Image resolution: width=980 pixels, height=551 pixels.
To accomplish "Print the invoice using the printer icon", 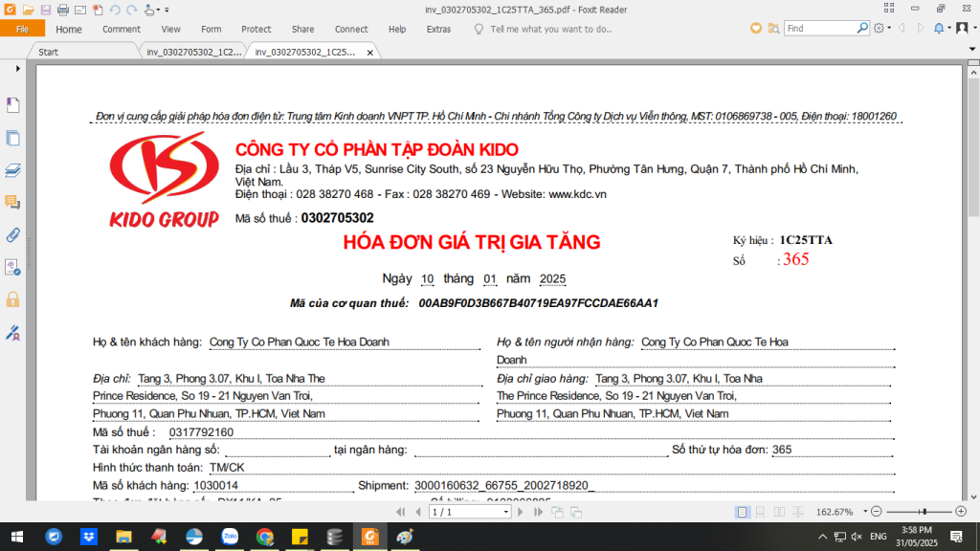I will 62,10.
